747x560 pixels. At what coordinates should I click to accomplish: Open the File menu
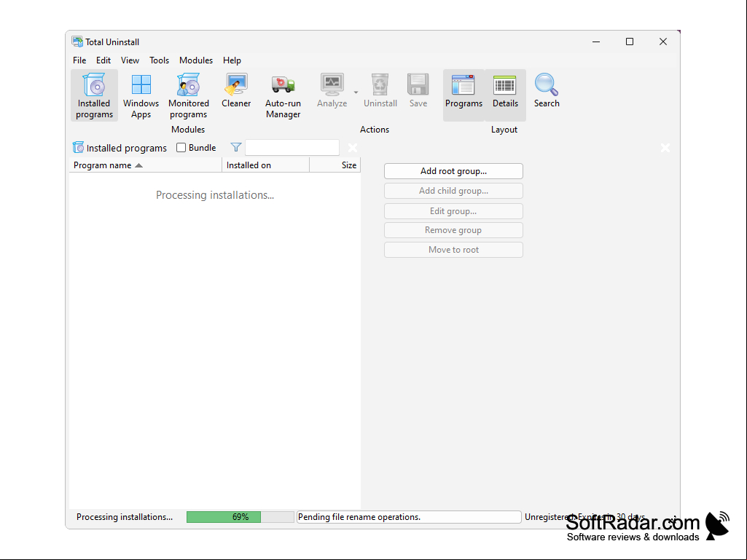[x=79, y=60]
